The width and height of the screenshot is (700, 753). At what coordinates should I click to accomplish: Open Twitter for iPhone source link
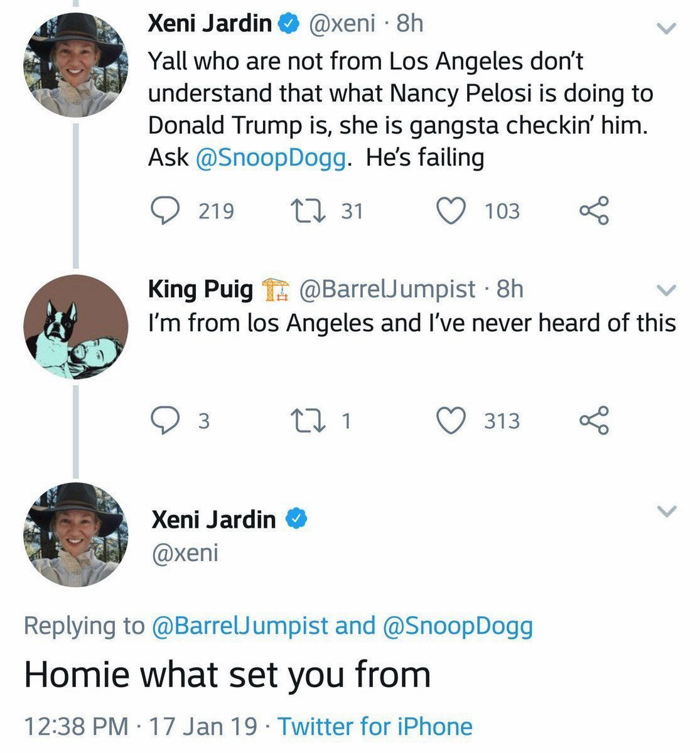[x=375, y=726]
